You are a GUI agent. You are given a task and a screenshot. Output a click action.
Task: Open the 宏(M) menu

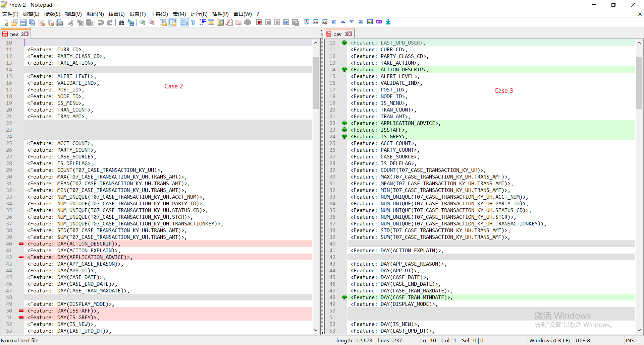(x=179, y=14)
